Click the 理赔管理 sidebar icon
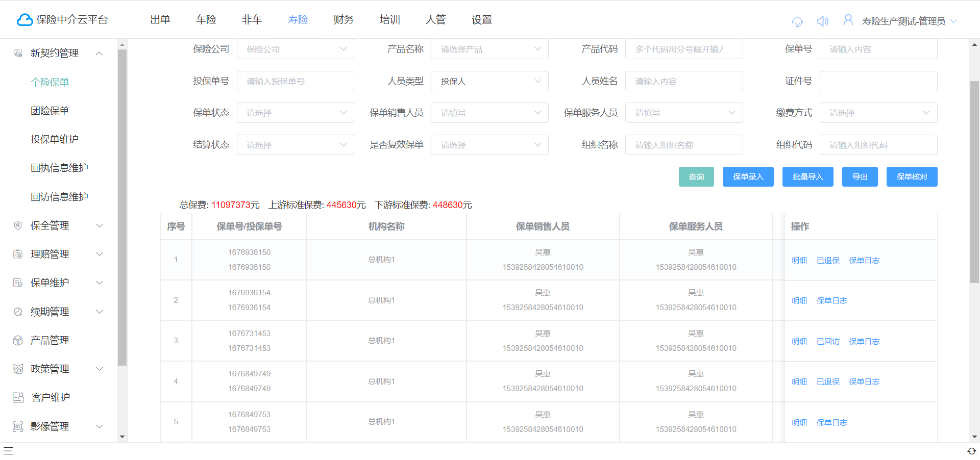Image resolution: width=980 pixels, height=460 pixels. coord(18,254)
